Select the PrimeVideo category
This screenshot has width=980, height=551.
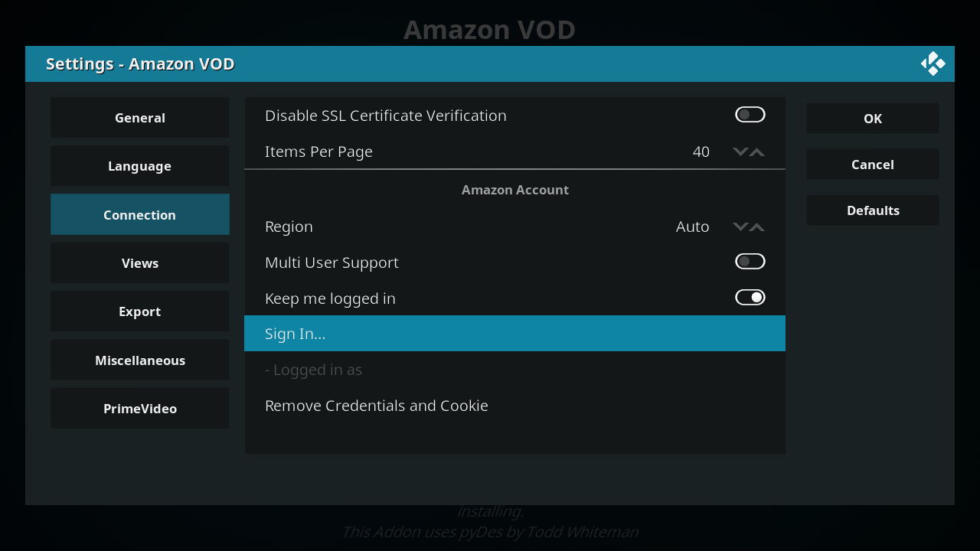[140, 409]
